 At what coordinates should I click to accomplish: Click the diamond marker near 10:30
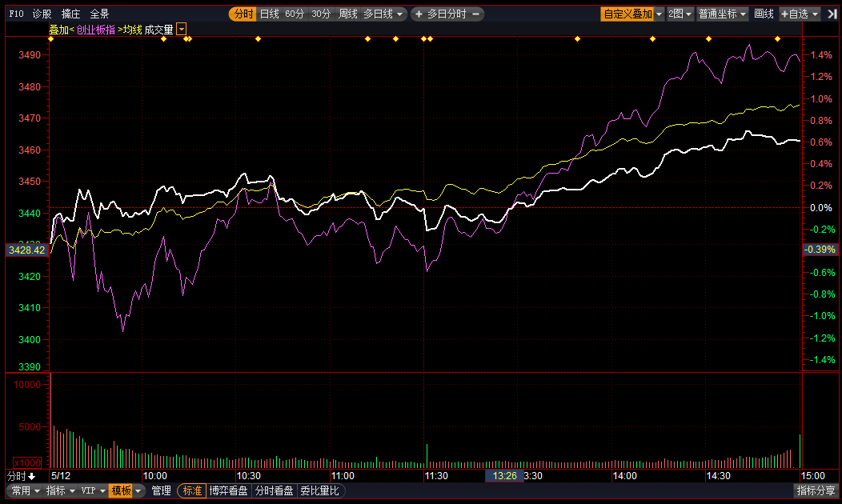[259, 39]
